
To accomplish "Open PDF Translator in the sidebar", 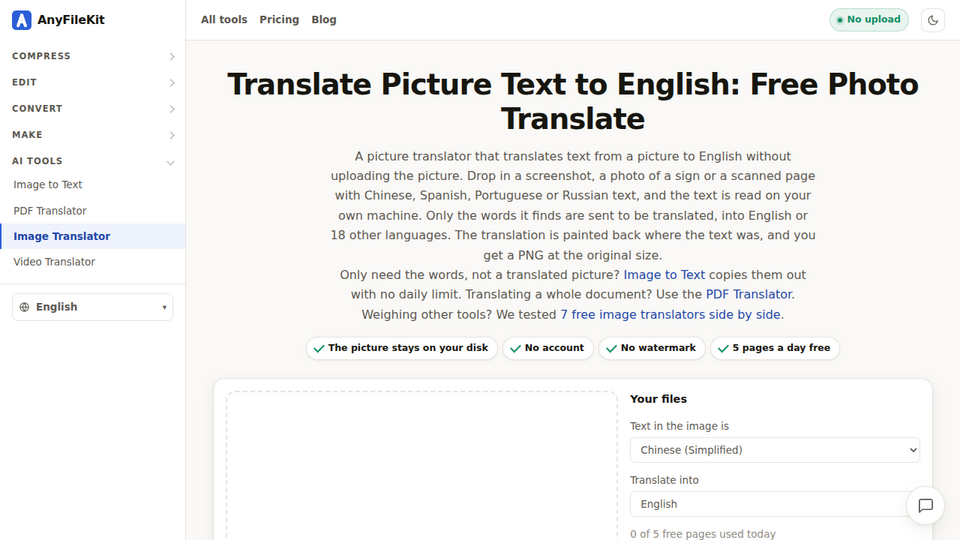I will point(50,211).
